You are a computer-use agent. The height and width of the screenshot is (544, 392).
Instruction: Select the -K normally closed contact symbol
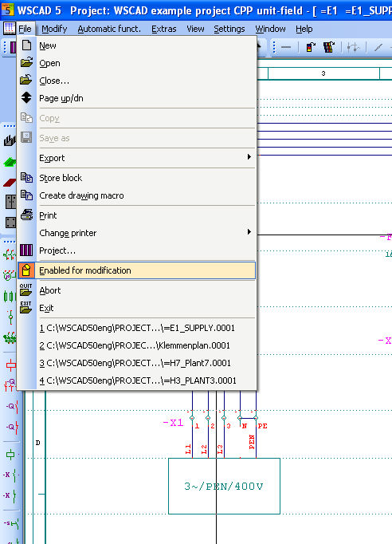[x=11, y=495]
